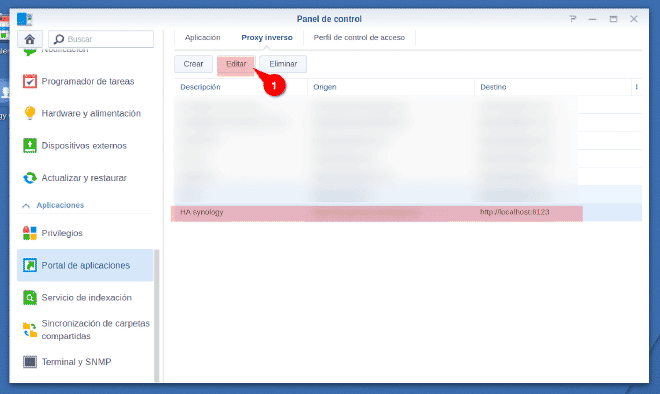Focus the Buscar search field
Viewport: 660px width, 394px height.
[101, 39]
